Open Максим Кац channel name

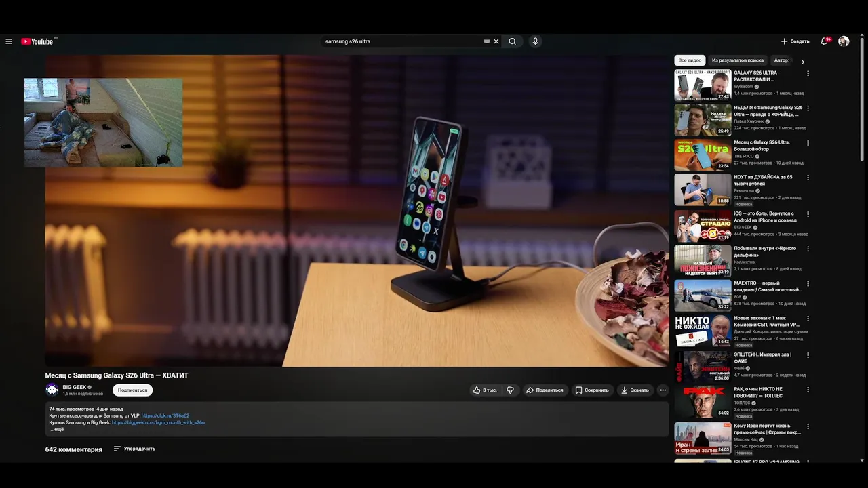745,439
